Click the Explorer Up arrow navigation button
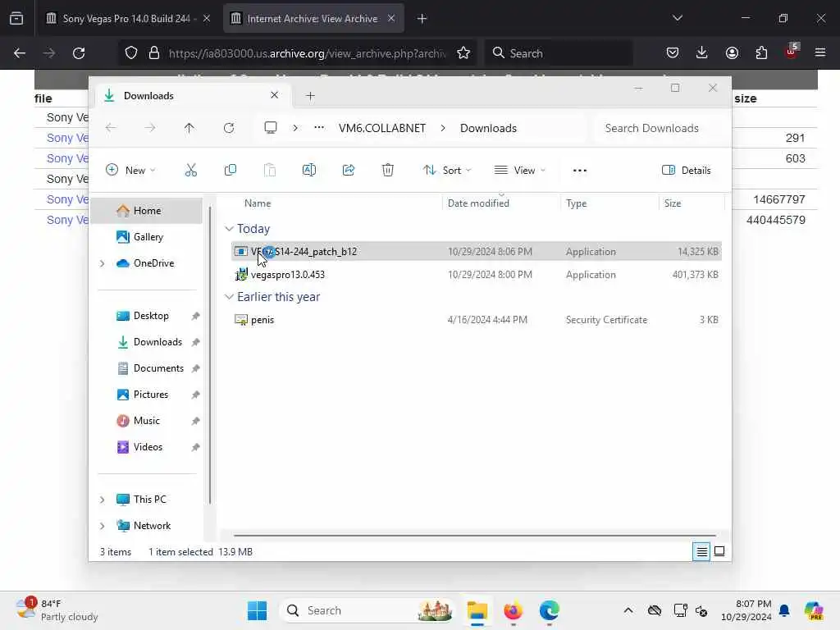 tap(189, 128)
